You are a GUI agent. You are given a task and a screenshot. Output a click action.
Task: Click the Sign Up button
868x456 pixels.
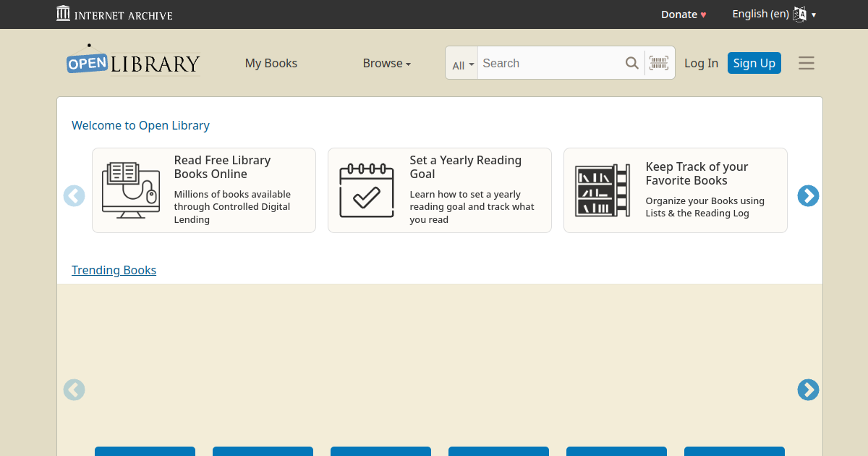pos(754,63)
